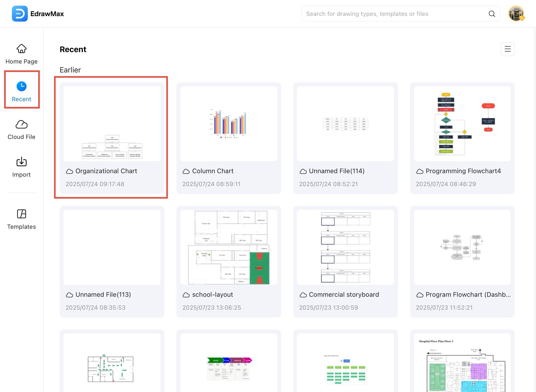Open the user profile avatar menu
536x392 pixels.
(516, 14)
